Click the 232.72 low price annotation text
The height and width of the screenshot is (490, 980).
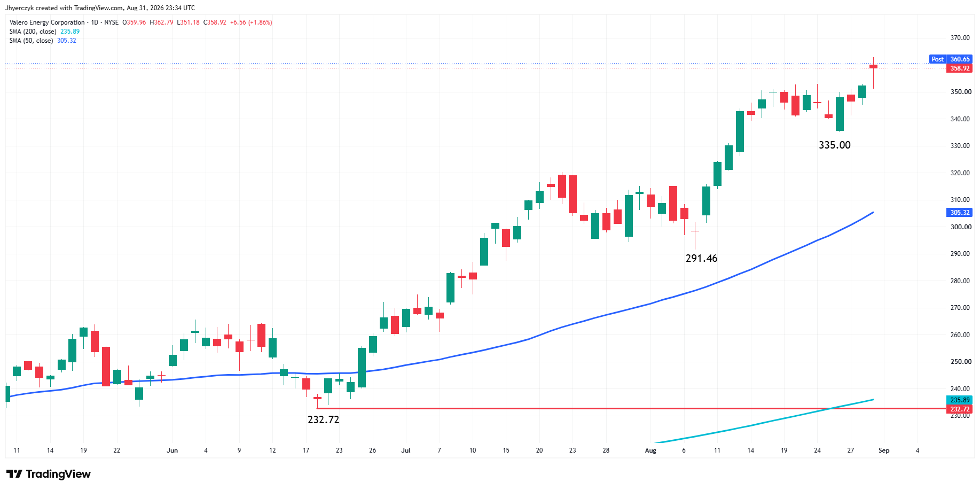click(x=323, y=420)
